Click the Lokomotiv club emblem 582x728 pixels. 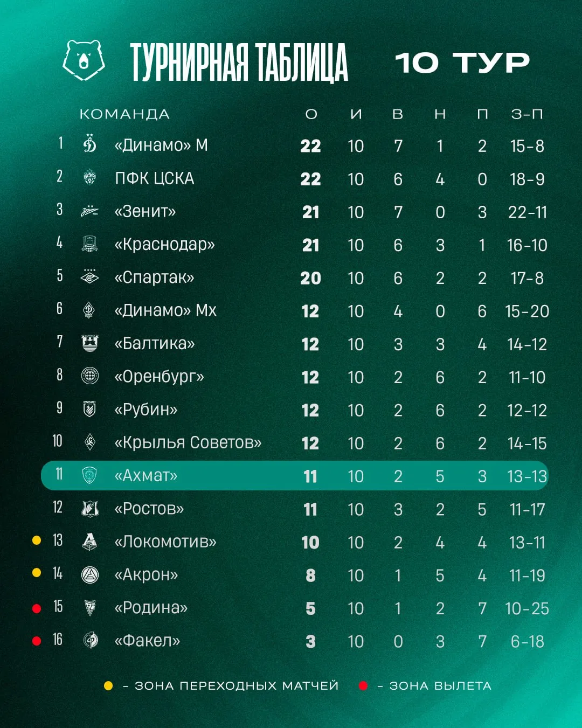[89, 541]
